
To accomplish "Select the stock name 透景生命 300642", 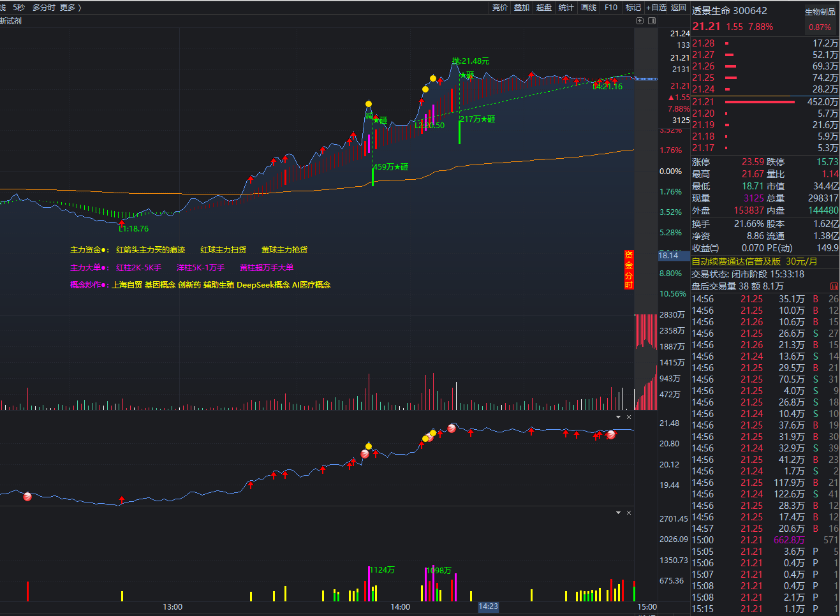I will click(x=730, y=11).
